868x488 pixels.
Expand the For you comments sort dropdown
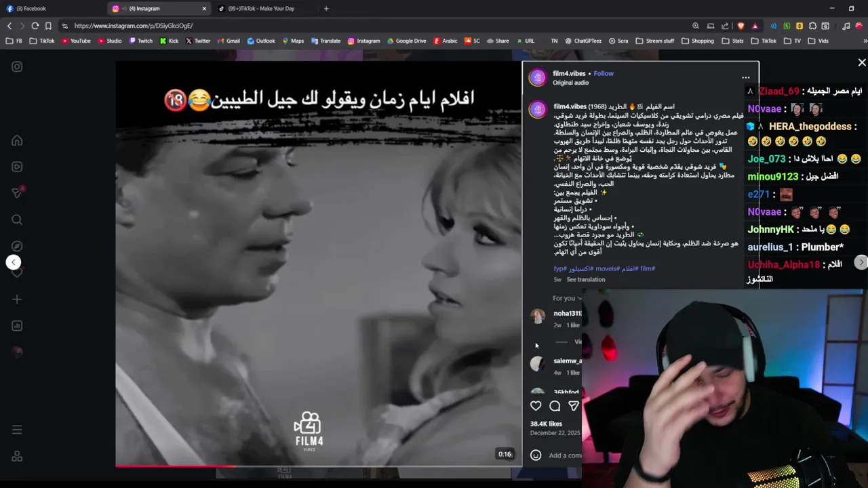point(567,298)
